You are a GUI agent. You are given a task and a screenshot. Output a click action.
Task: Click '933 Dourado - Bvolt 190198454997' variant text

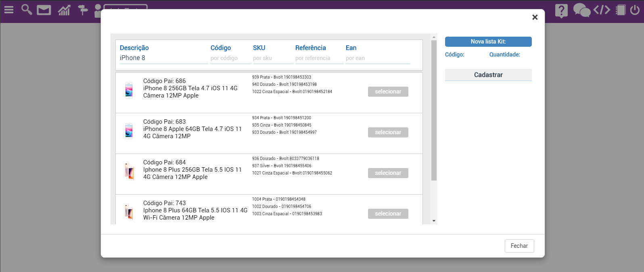pyautogui.click(x=284, y=132)
